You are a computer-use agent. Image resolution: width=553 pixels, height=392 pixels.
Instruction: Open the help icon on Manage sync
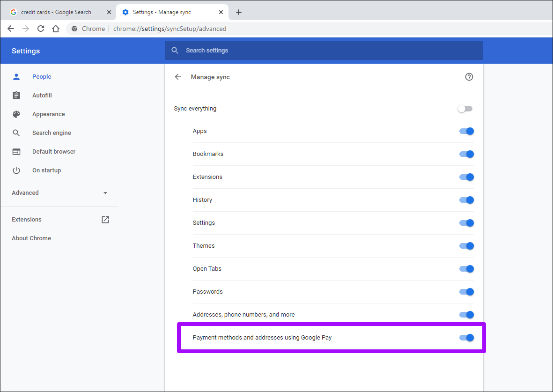tap(469, 77)
